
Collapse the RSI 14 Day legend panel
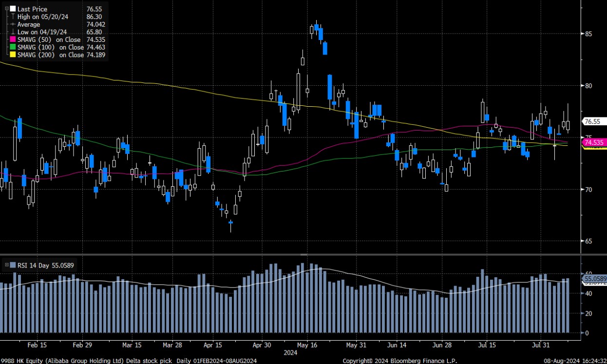point(6,265)
